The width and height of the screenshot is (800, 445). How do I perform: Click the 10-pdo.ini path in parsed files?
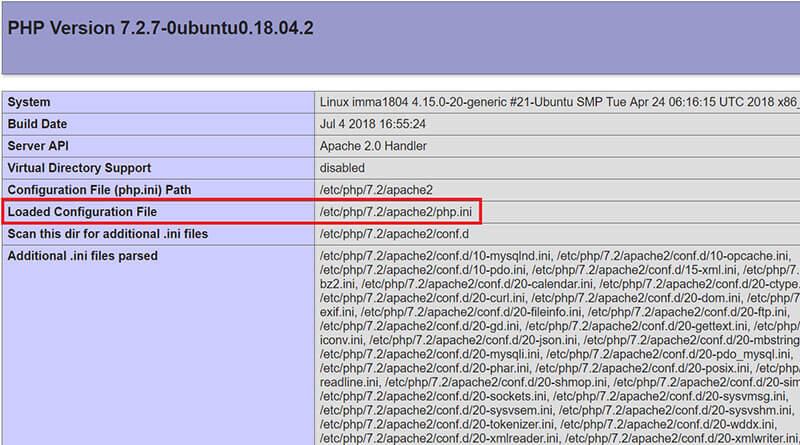point(423,269)
